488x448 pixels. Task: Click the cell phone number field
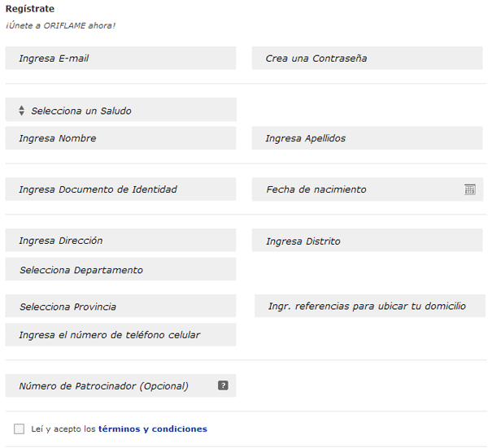120,335
